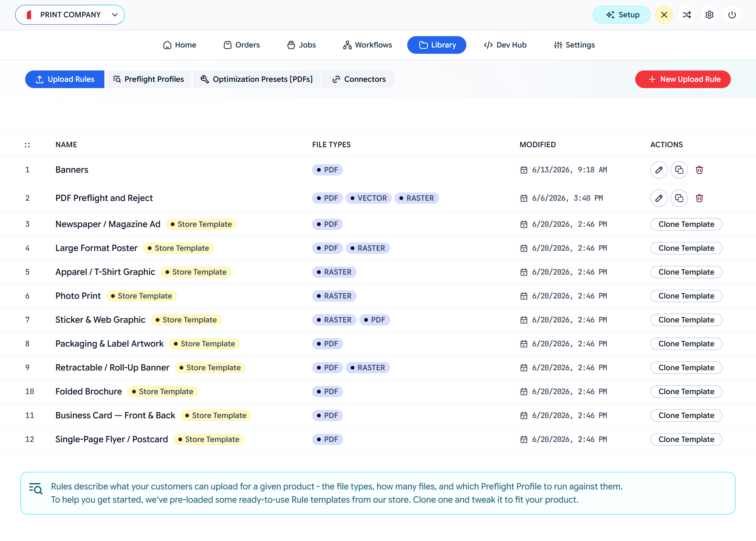Image resolution: width=756 pixels, height=541 pixels.
Task: Clone the Apparel / T-Shirt Graphic template
Action: [x=686, y=272]
